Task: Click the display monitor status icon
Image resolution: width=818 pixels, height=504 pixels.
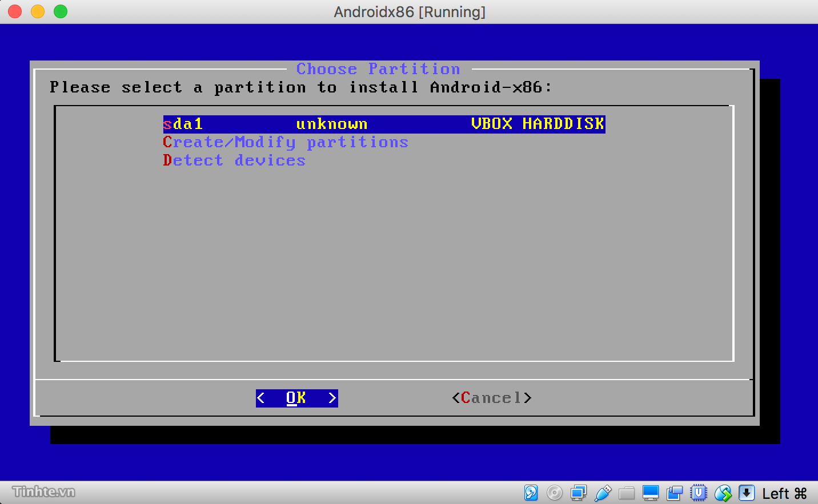Action: click(x=651, y=493)
